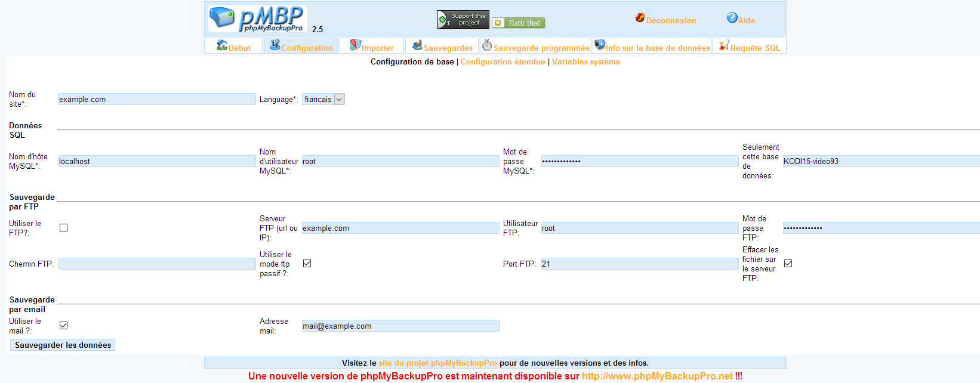Click the Info sur la base de données icon
Viewport: 980px width, 383px height.
(x=600, y=45)
